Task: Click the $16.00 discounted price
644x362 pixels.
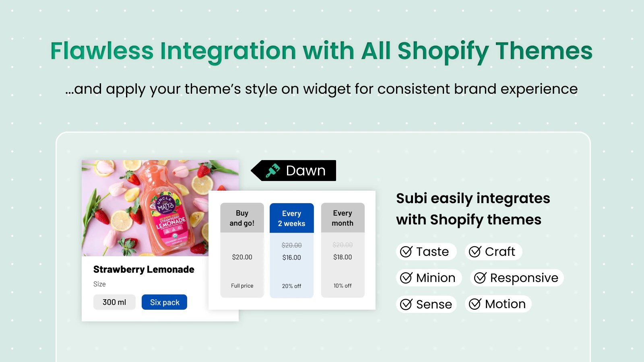Action: pyautogui.click(x=291, y=257)
